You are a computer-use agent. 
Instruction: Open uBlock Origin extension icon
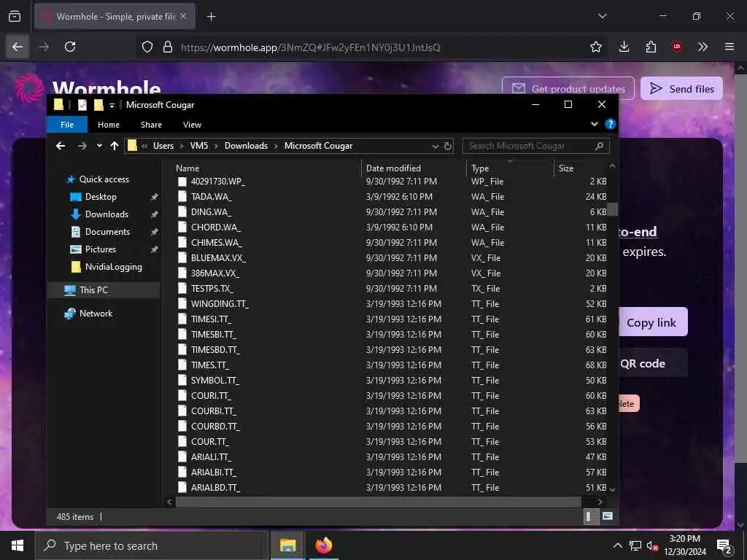click(x=677, y=47)
